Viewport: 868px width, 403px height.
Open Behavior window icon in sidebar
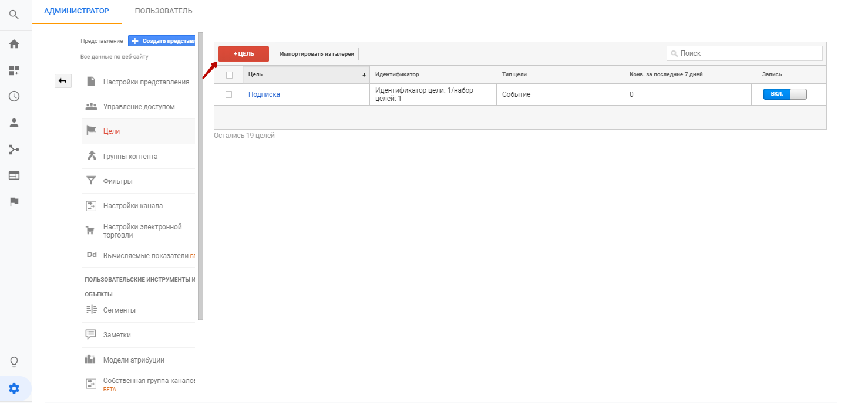click(14, 175)
